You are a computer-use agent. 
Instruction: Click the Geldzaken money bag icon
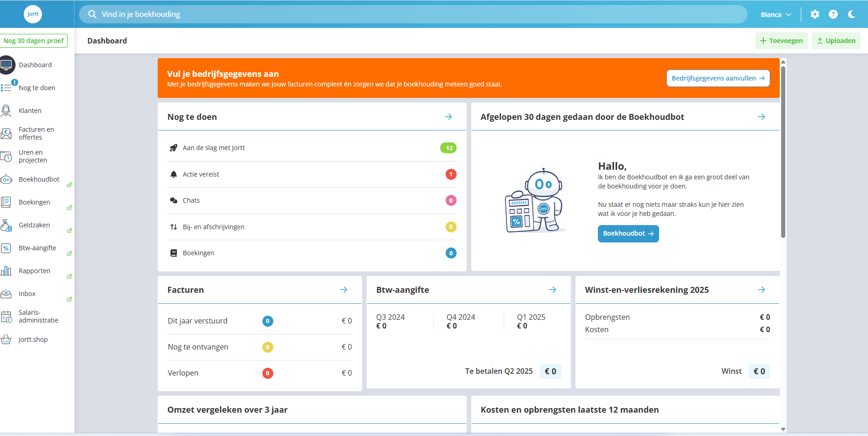coord(6,225)
